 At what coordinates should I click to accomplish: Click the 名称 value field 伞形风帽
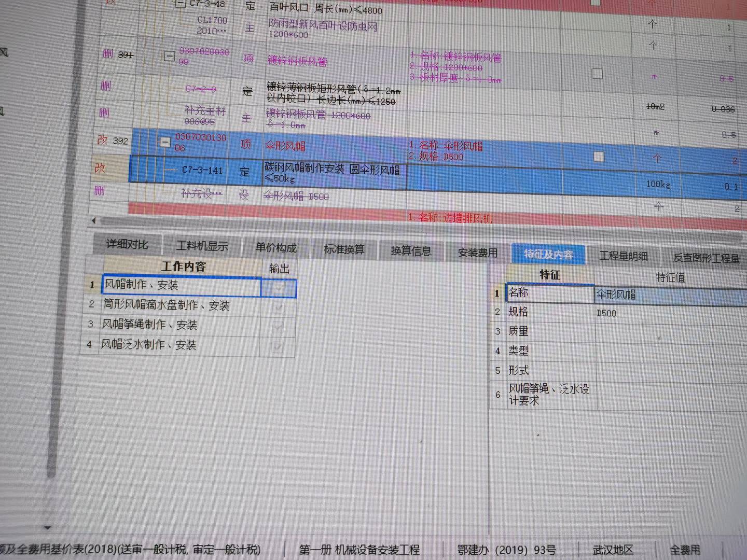tap(670, 295)
